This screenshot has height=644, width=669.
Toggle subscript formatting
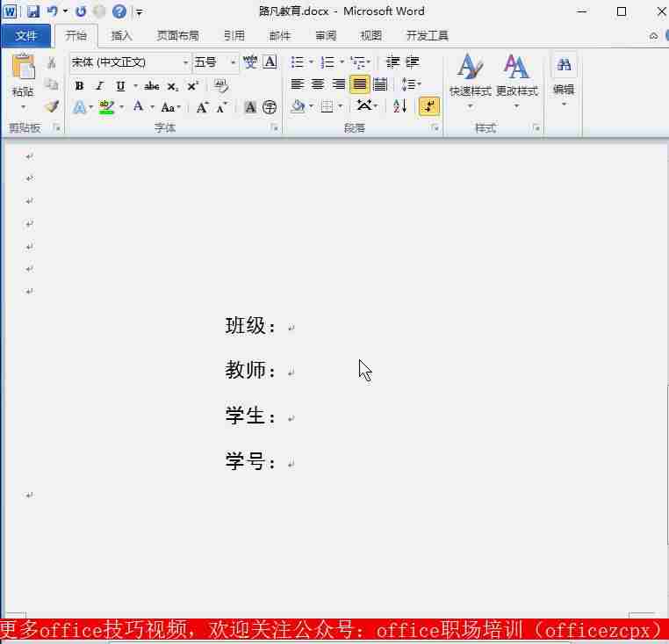point(172,86)
